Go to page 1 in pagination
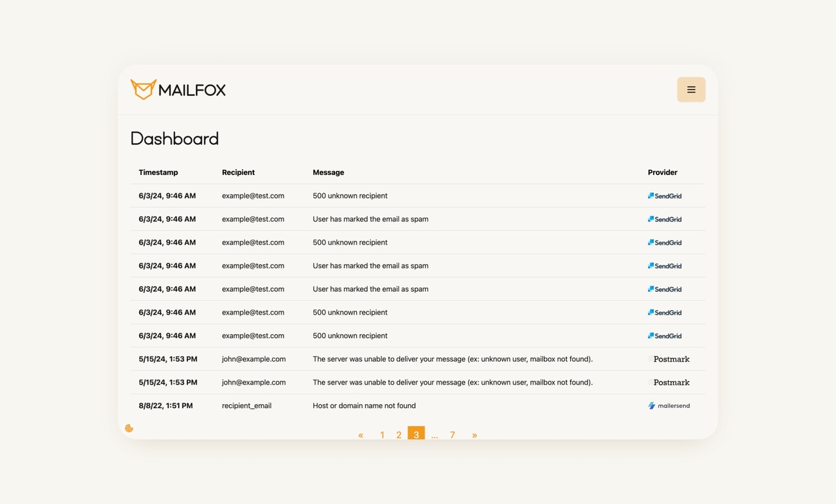The height and width of the screenshot is (504, 836). (381, 435)
